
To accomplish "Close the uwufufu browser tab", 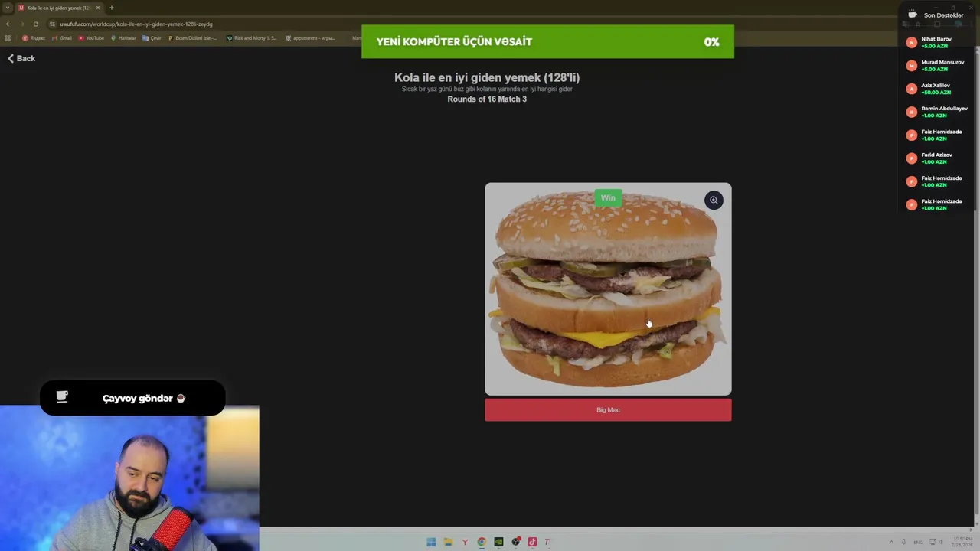I will [x=97, y=8].
